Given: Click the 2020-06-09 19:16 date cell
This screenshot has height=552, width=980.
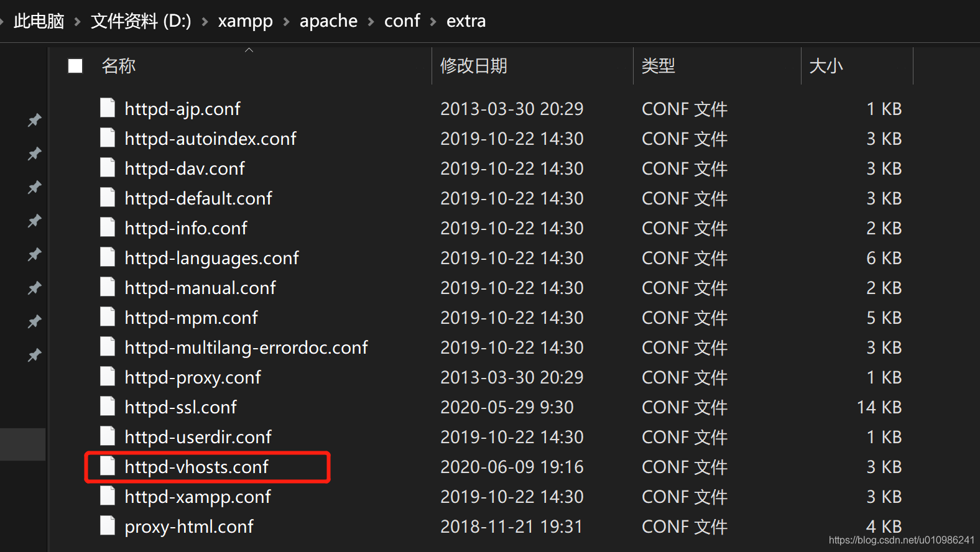Looking at the screenshot, I should (512, 467).
